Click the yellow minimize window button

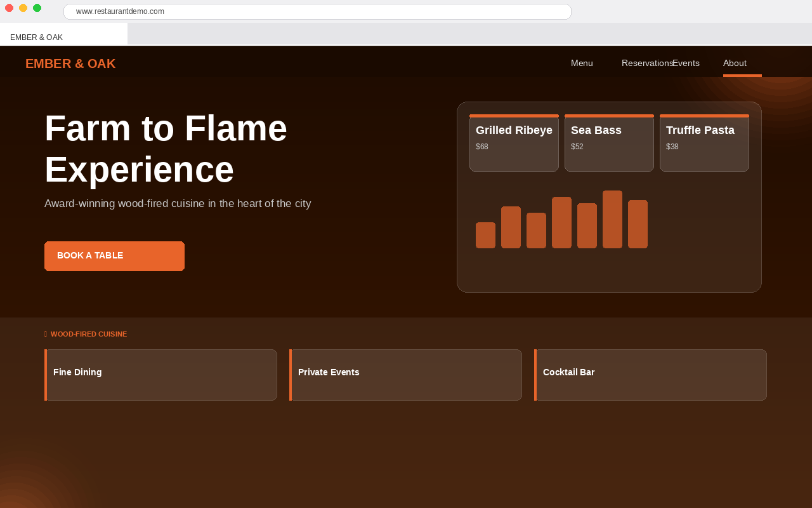click(x=23, y=8)
